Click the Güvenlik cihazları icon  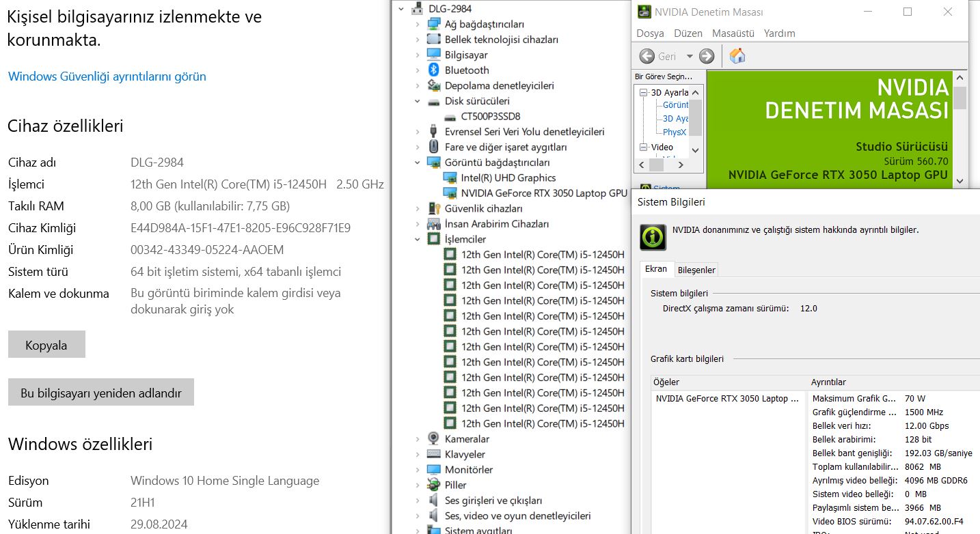(433, 208)
